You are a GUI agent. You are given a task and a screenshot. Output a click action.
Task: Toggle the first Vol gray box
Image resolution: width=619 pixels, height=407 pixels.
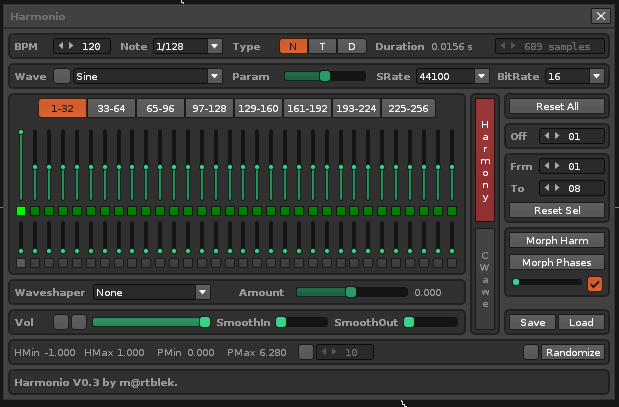pyautogui.click(x=61, y=322)
